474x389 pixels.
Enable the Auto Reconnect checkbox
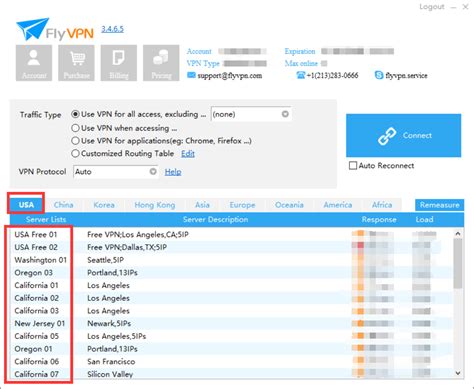[x=353, y=166]
